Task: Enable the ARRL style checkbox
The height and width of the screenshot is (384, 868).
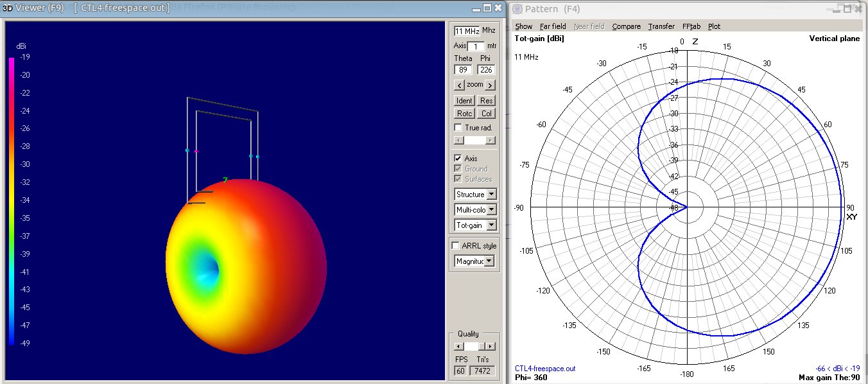Action: click(457, 245)
